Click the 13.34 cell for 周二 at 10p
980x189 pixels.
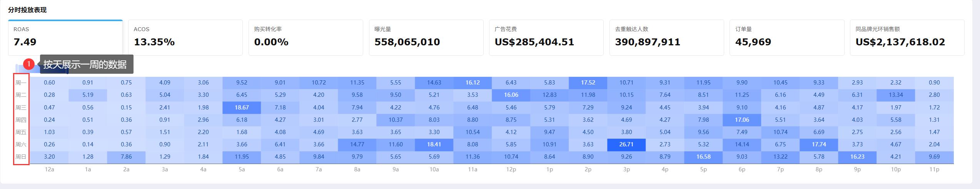tap(896, 95)
